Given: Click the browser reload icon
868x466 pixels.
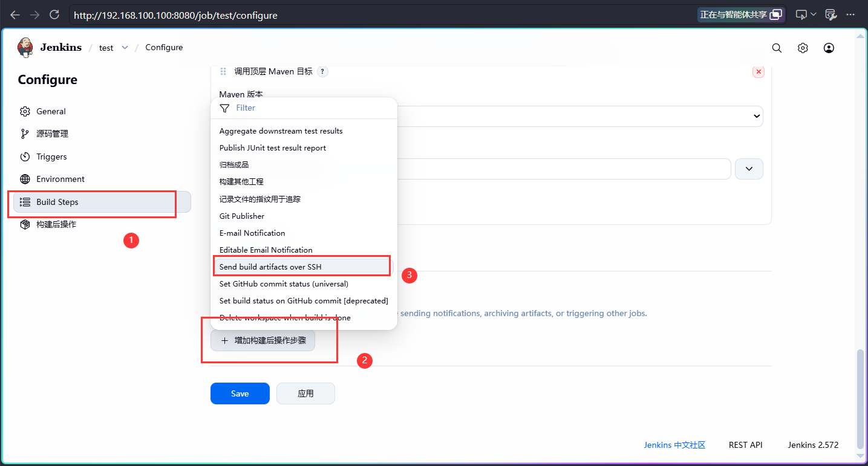Looking at the screenshot, I should click(54, 15).
